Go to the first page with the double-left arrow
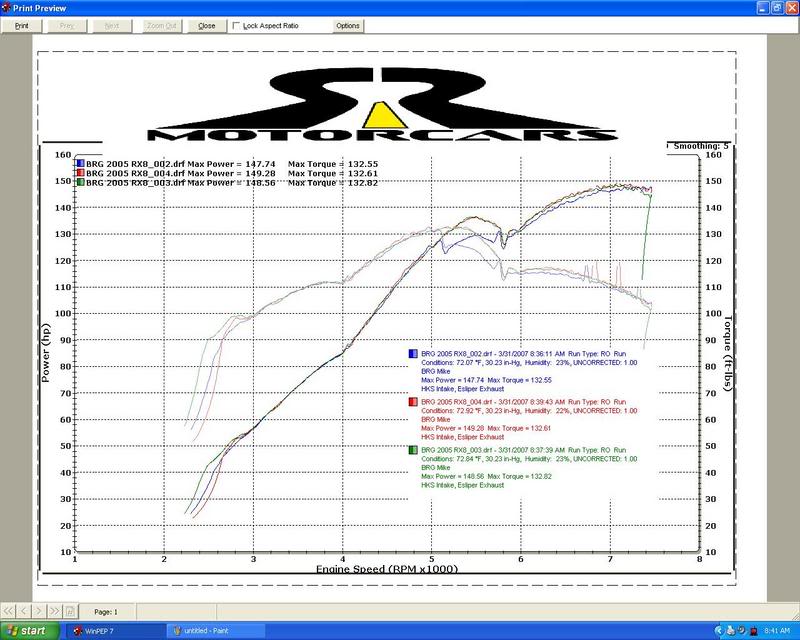800x640 pixels. point(8,611)
